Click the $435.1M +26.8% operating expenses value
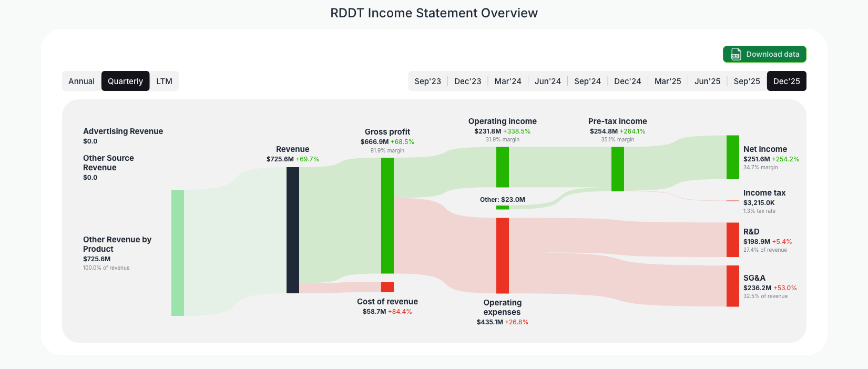 click(503, 322)
